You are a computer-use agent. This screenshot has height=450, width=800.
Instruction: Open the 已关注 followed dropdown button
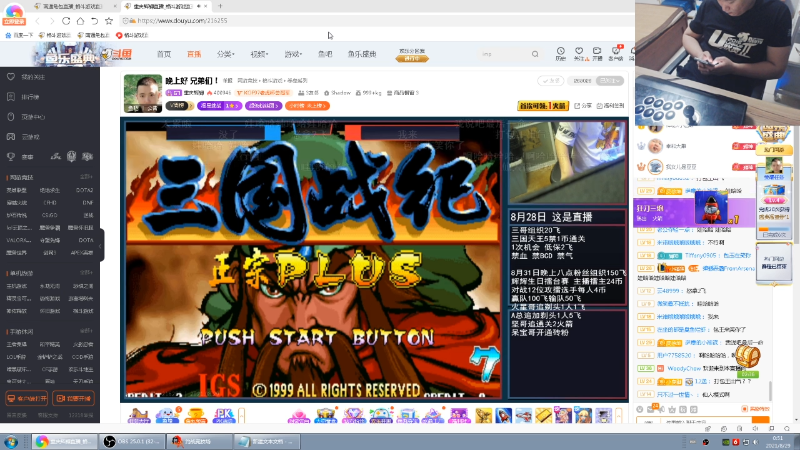(610, 81)
